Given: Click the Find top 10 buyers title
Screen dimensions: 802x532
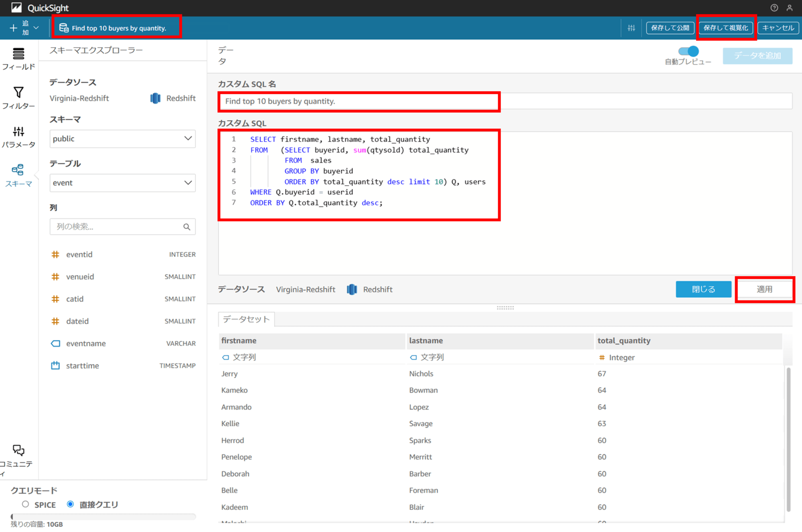Looking at the screenshot, I should click(x=119, y=28).
